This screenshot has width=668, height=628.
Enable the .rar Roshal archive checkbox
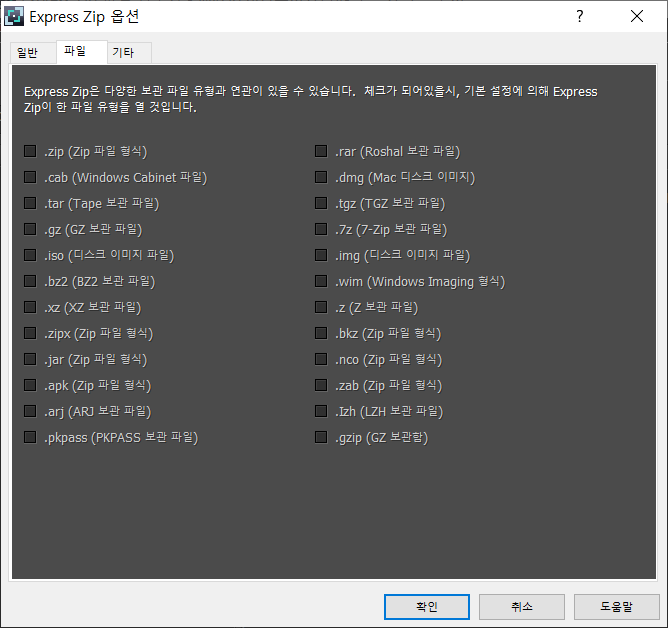(x=321, y=151)
